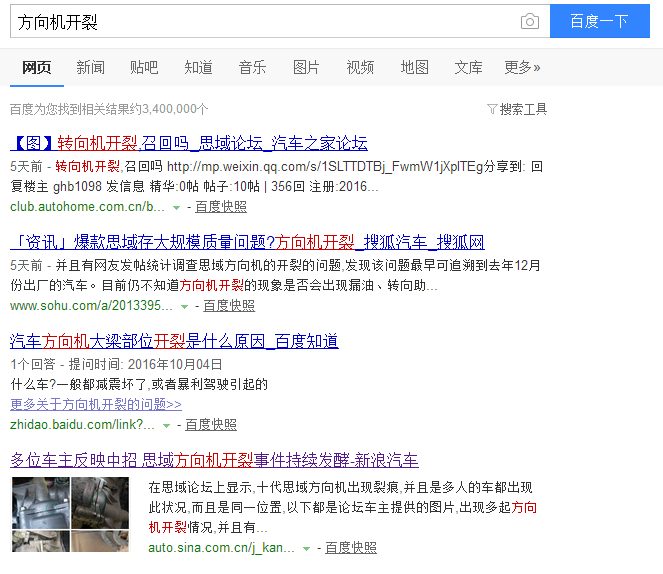This screenshot has height=574, width=663.
Task: Click the www.sohu.com/a/2013395... URL
Action: pos(91,306)
